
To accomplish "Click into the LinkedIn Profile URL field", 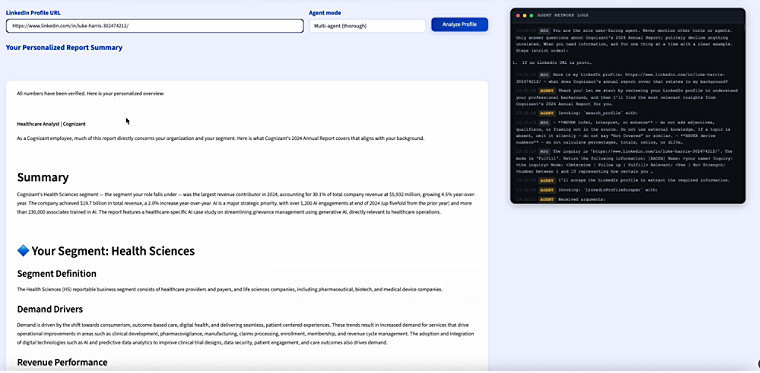I will tap(155, 26).
